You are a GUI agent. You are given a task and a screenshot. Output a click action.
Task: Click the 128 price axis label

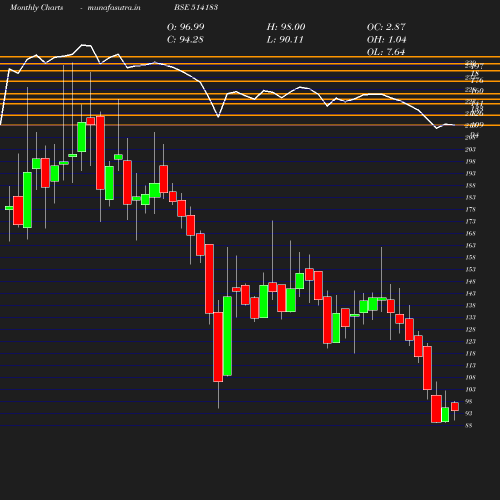pyautogui.click(x=470, y=330)
